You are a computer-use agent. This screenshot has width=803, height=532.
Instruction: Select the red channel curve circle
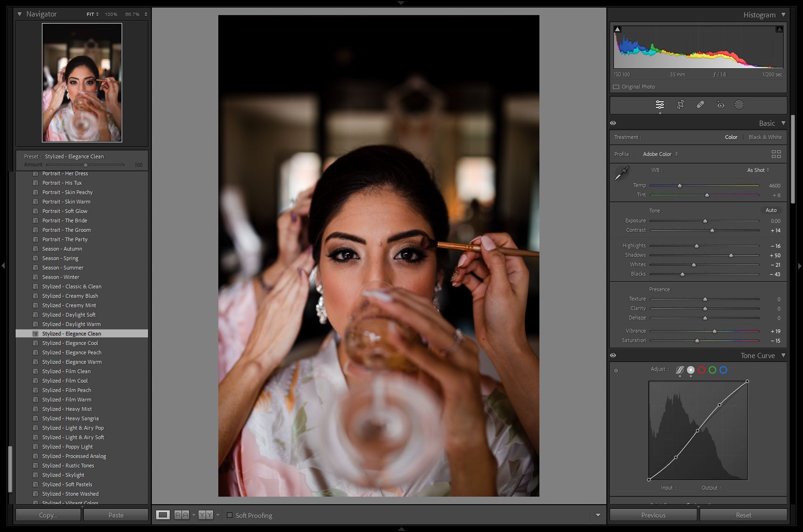click(x=702, y=370)
